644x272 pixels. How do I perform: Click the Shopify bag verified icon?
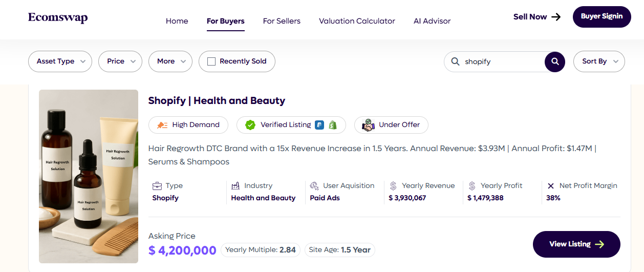pyautogui.click(x=333, y=125)
